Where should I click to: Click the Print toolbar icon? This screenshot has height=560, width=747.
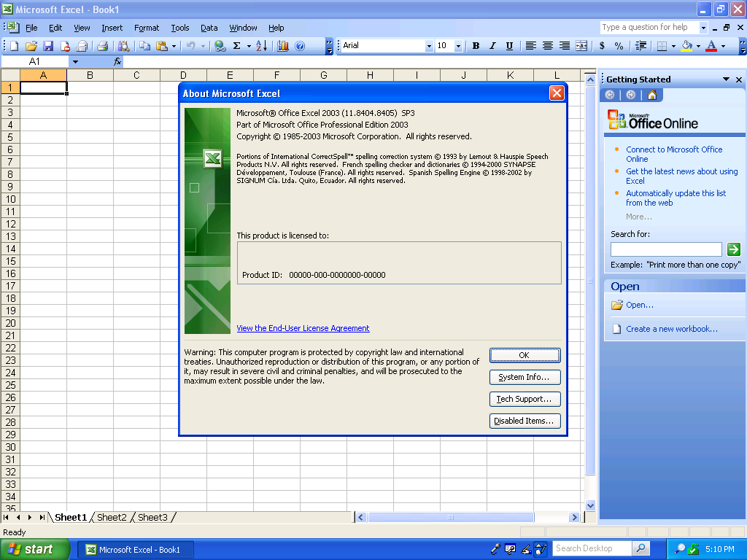(x=103, y=46)
